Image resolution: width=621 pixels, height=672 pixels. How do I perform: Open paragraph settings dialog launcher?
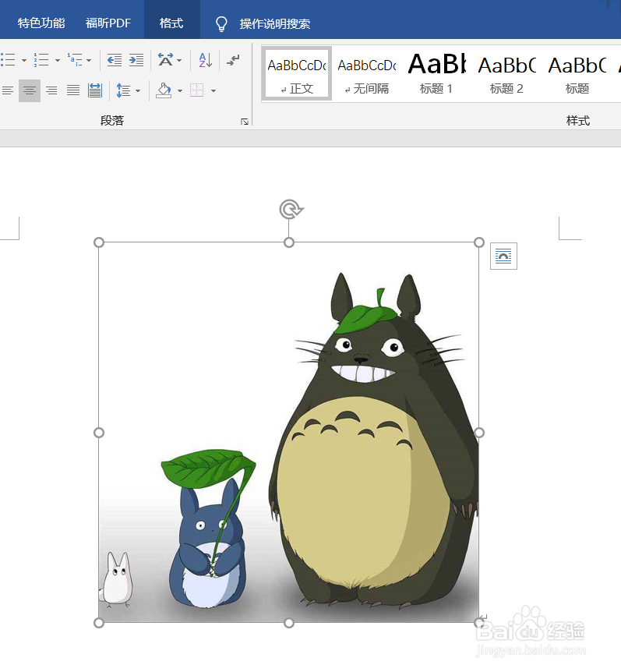[x=245, y=122]
